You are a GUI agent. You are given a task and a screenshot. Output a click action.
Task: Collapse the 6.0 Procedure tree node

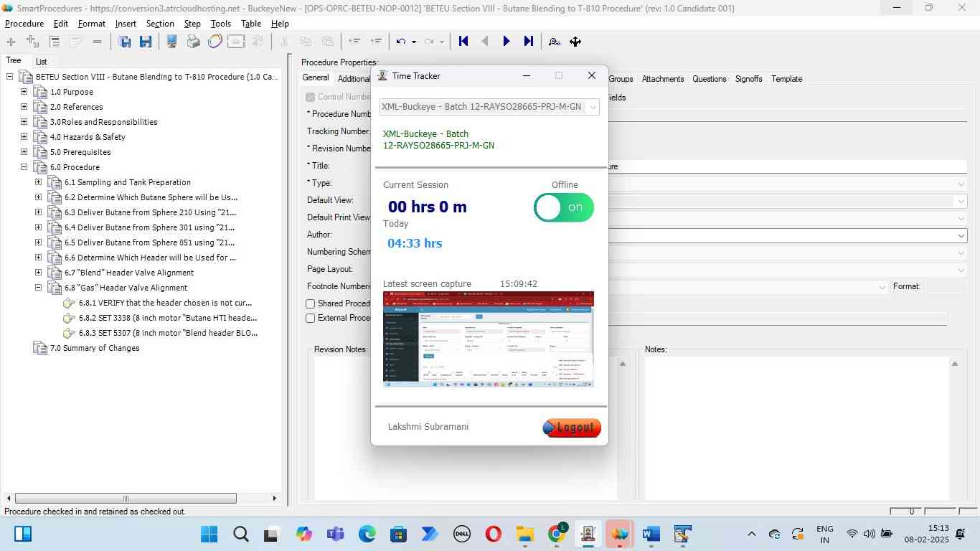coord(24,167)
